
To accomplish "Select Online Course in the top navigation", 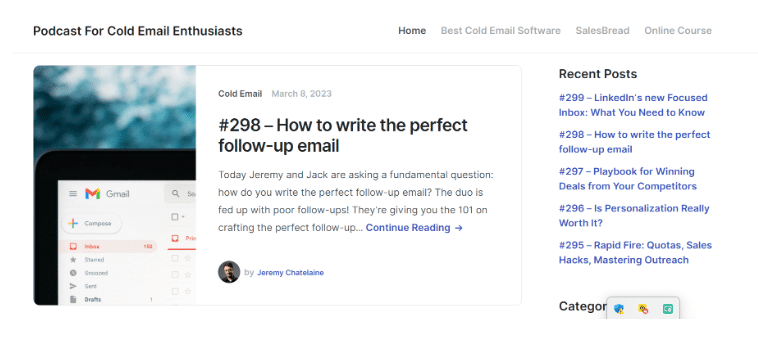I will click(678, 30).
